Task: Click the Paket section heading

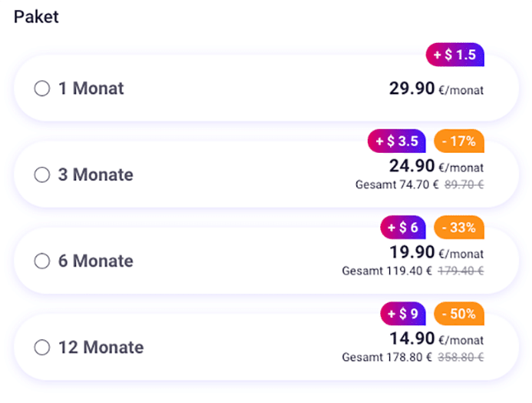Action: [x=36, y=17]
